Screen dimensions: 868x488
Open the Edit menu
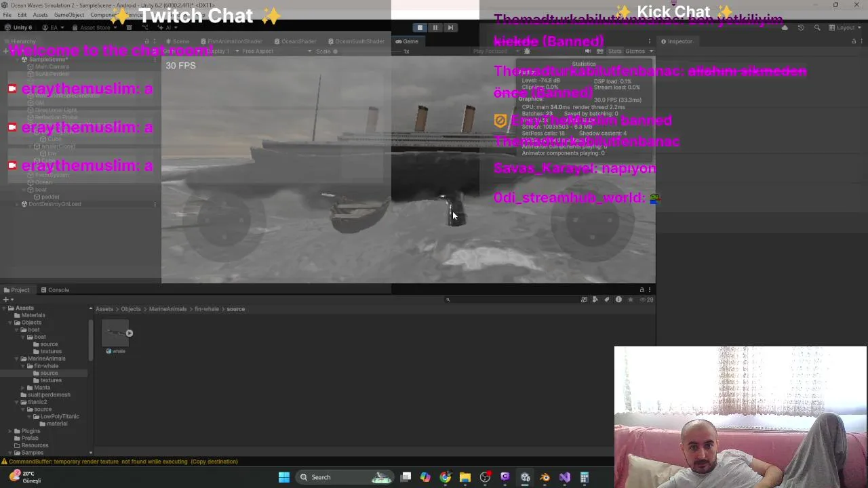pos(22,15)
